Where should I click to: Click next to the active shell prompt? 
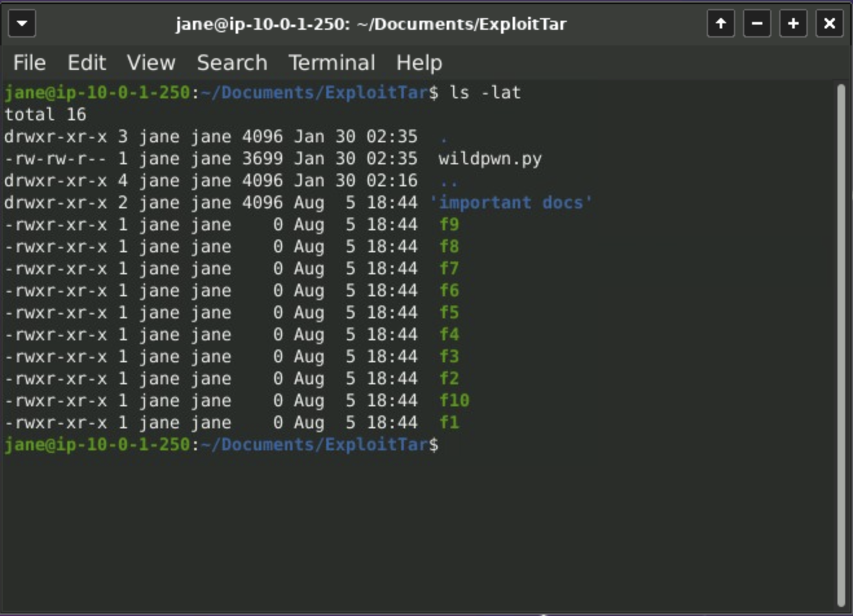[460, 444]
